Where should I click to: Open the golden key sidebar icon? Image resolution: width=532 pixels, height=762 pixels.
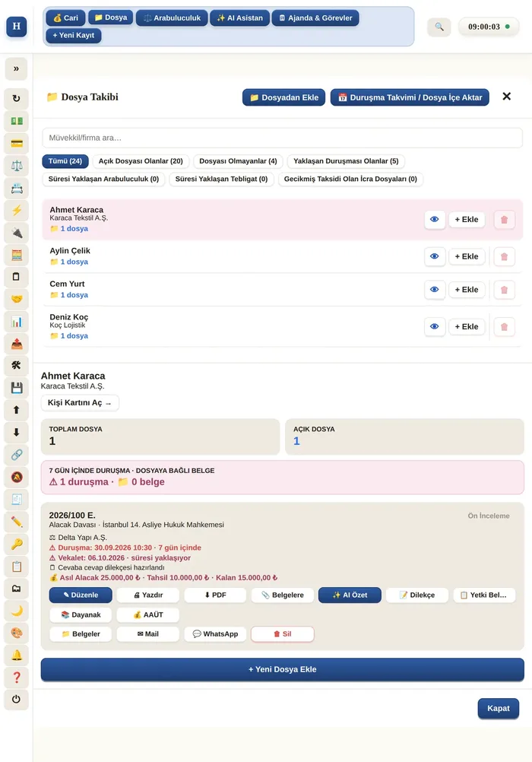coord(17,545)
